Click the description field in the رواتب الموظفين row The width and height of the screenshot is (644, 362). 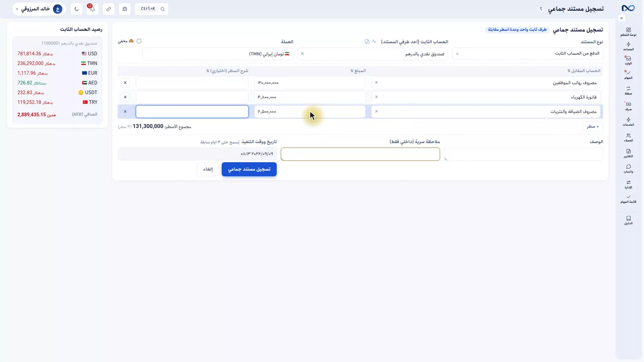click(192, 82)
